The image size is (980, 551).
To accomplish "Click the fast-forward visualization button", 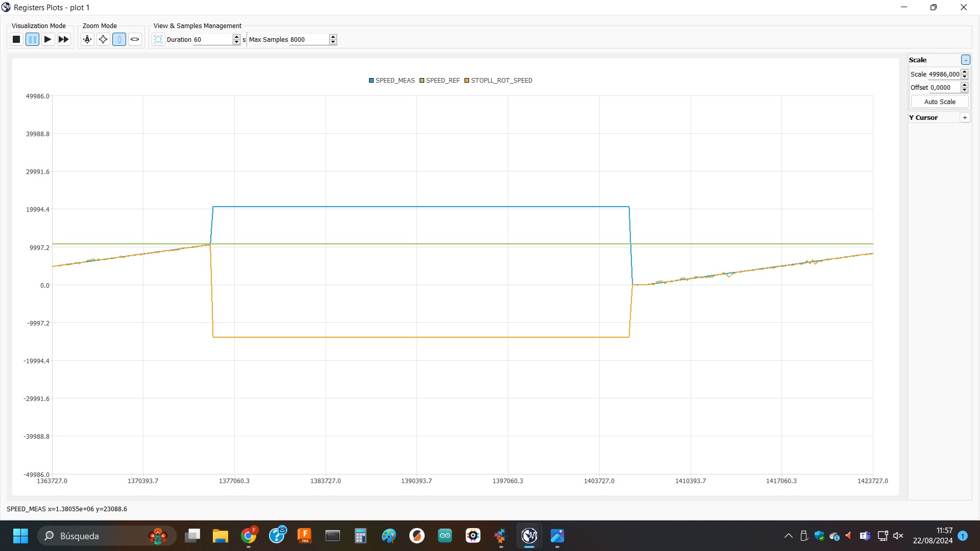I will (64, 39).
